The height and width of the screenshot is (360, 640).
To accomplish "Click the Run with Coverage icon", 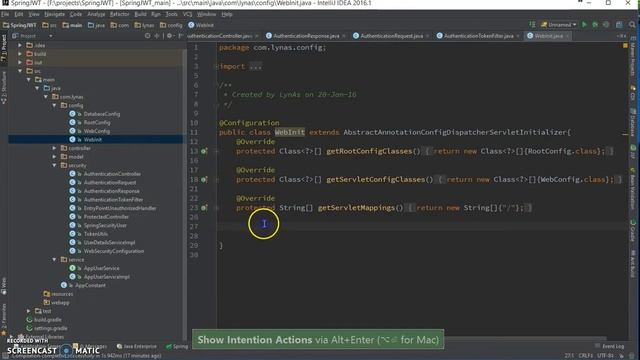I will (606, 25).
